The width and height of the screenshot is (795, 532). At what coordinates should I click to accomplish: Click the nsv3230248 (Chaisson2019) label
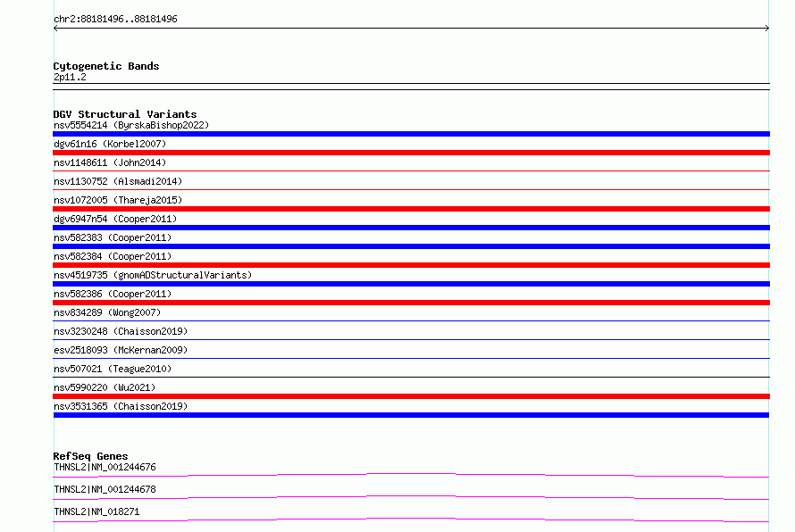121,331
